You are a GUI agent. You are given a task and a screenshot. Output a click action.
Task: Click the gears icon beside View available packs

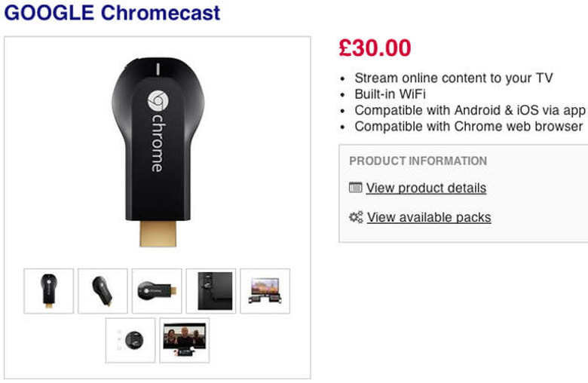(x=356, y=217)
